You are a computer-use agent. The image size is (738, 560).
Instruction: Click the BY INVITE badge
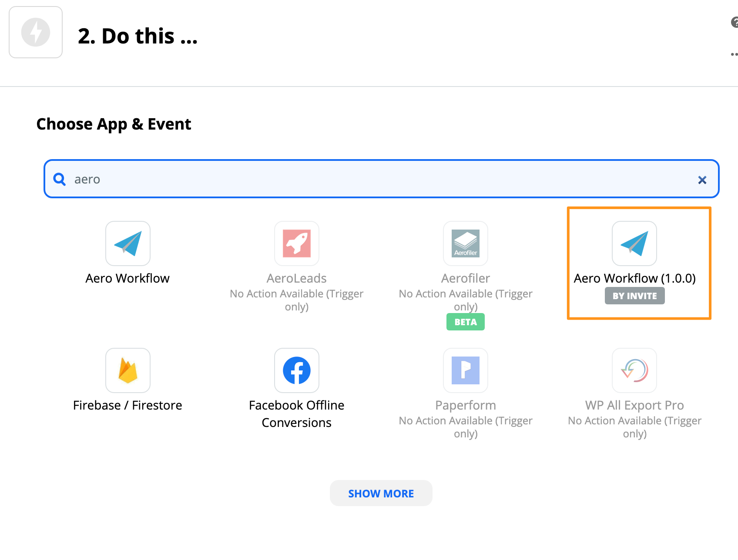(634, 296)
